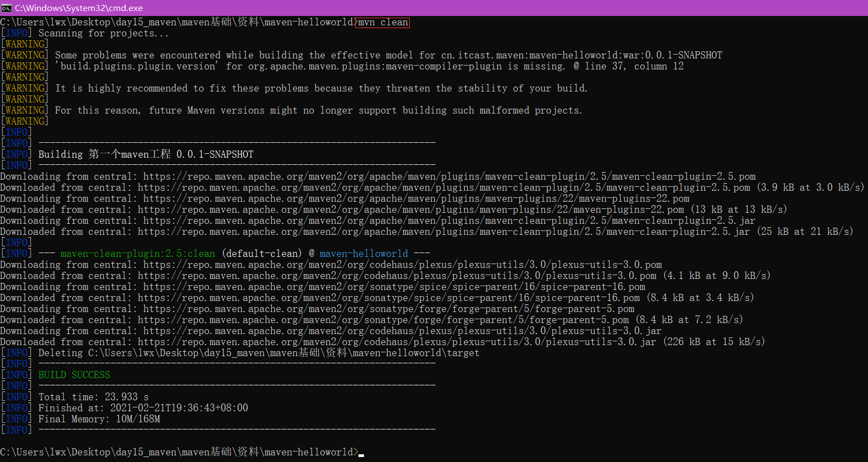Click maven-clean-plugin-2.5.pom Downloading URL
This screenshot has width=868, height=462.
[x=449, y=177]
